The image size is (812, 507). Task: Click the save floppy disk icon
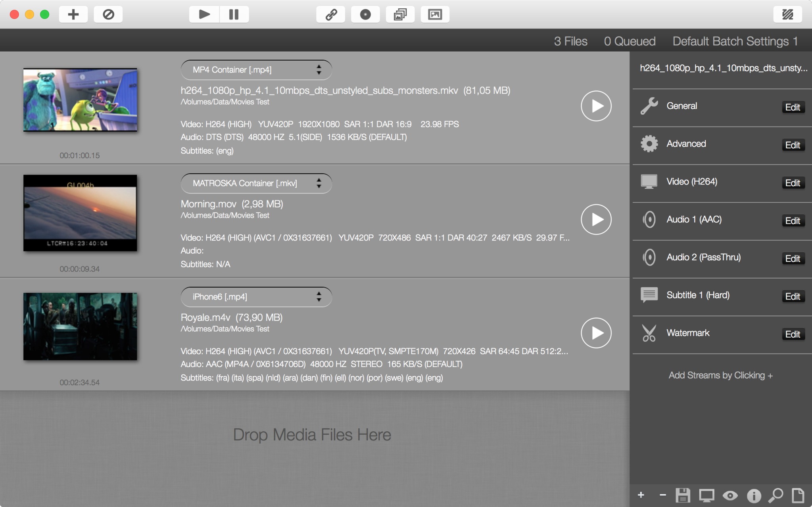tap(683, 495)
